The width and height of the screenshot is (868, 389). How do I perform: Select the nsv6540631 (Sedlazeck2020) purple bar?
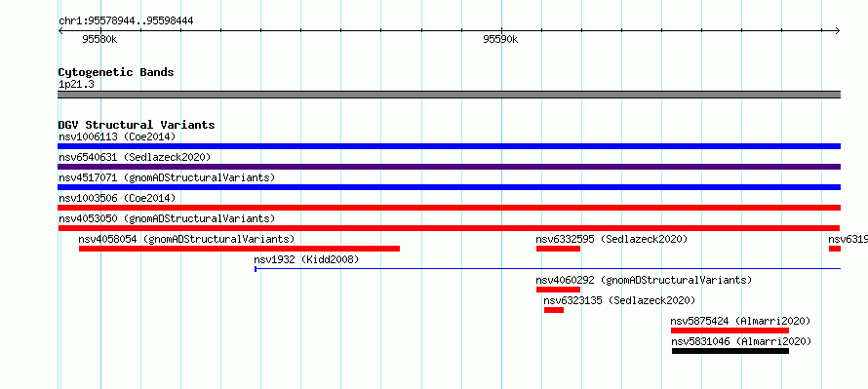(x=449, y=167)
